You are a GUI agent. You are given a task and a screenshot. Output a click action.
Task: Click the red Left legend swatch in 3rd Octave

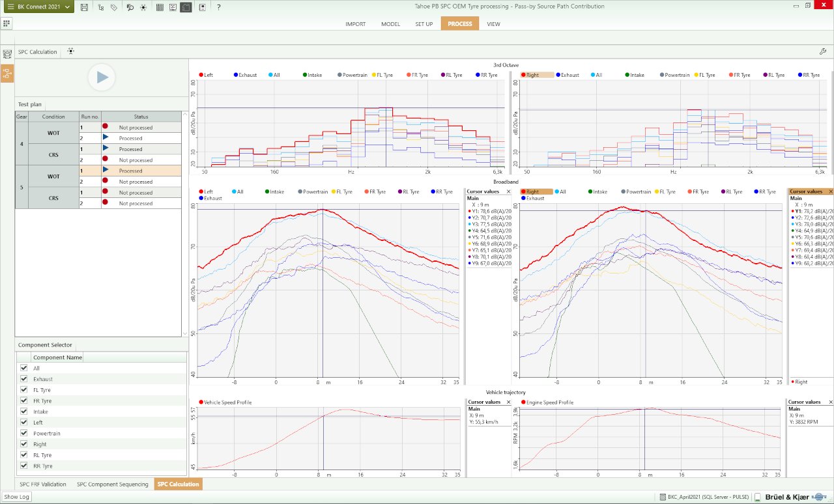(201, 75)
